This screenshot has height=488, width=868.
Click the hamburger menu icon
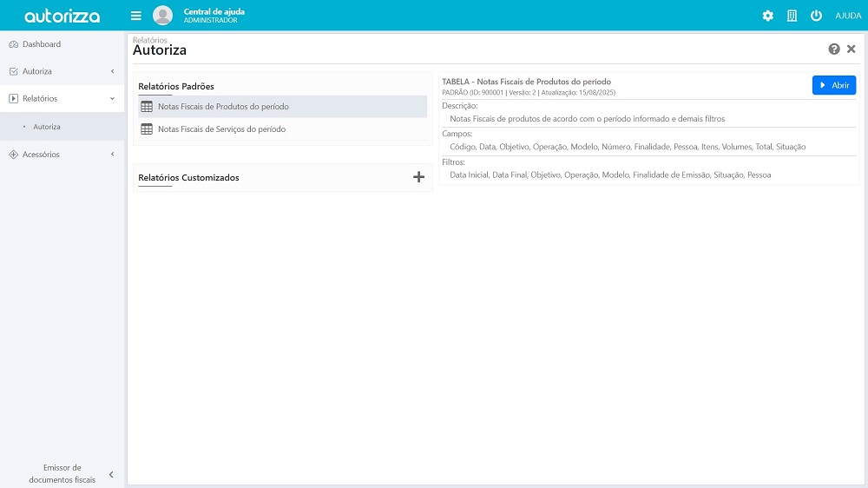coord(136,16)
